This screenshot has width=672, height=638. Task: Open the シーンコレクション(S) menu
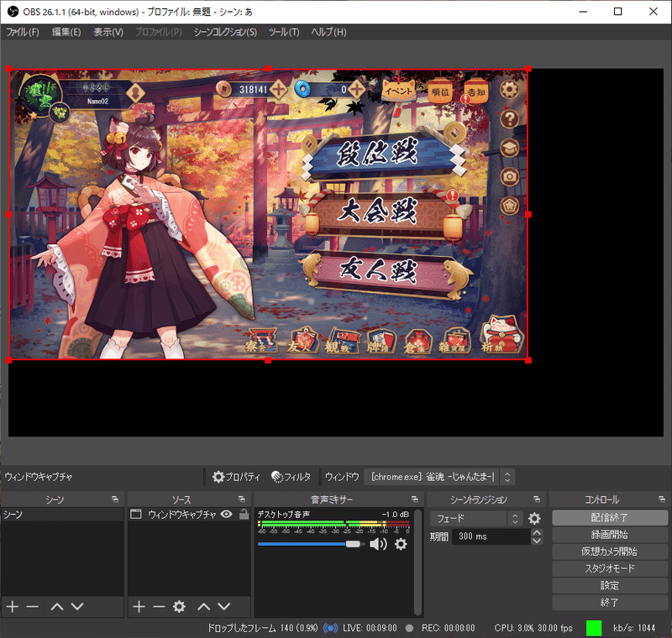point(225,32)
